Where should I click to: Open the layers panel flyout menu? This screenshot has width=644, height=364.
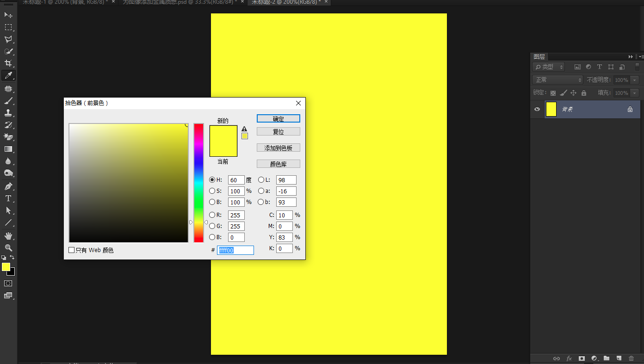coord(640,56)
